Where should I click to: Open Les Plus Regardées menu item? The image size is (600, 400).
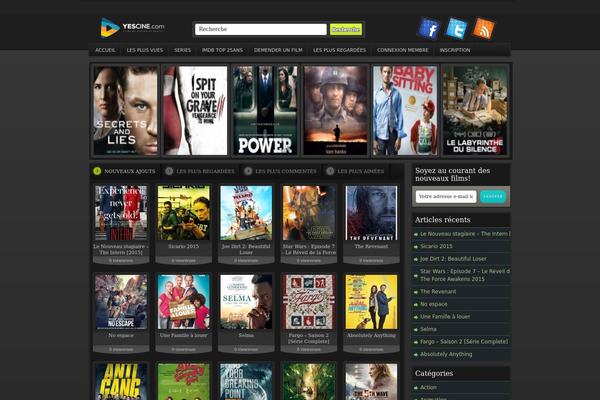click(339, 50)
